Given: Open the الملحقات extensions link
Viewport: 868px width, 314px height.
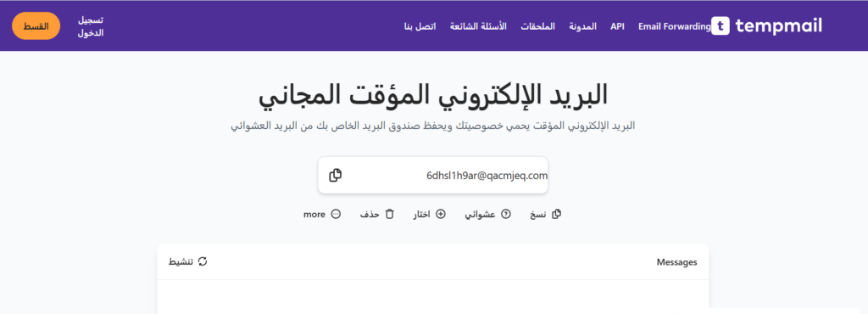Looking at the screenshot, I should click(x=537, y=26).
